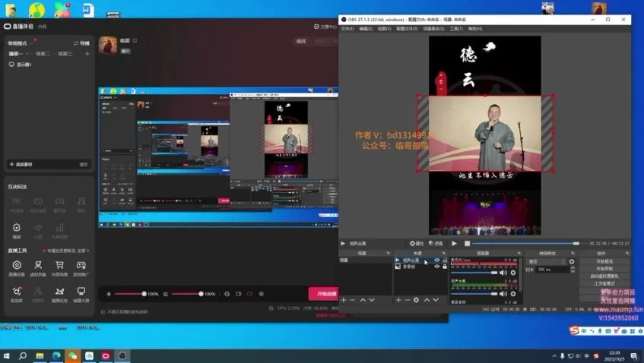This screenshot has width=644, height=363.
Task: Click the OBS source properties gear icon
Action: click(416, 300)
